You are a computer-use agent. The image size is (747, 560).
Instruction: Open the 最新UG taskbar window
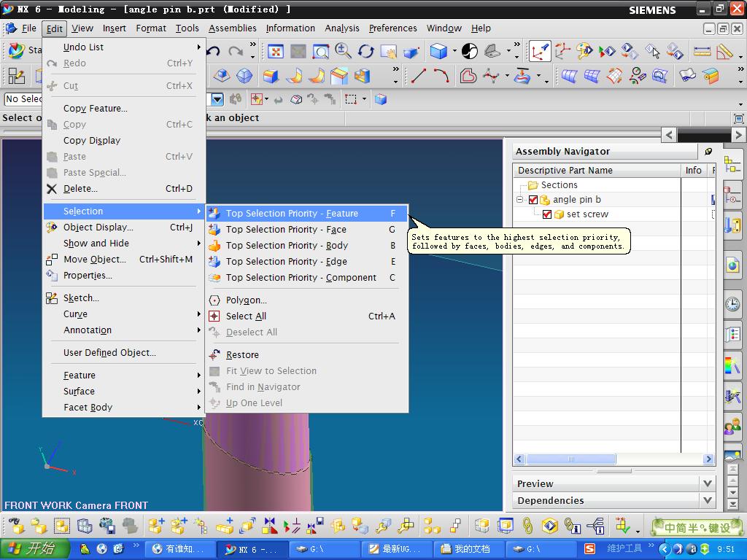(x=395, y=549)
